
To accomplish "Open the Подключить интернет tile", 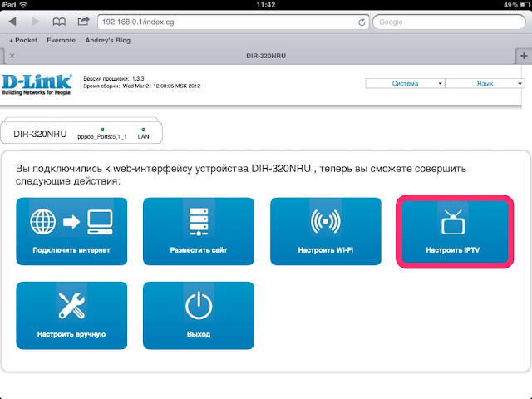I will (71, 231).
